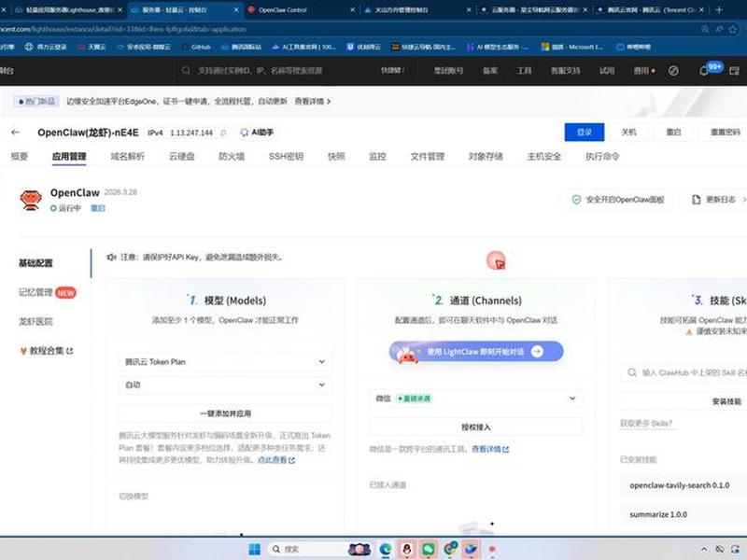747x560 pixels.
Task: Switch to the 防火墙 tab
Action: 232,156
